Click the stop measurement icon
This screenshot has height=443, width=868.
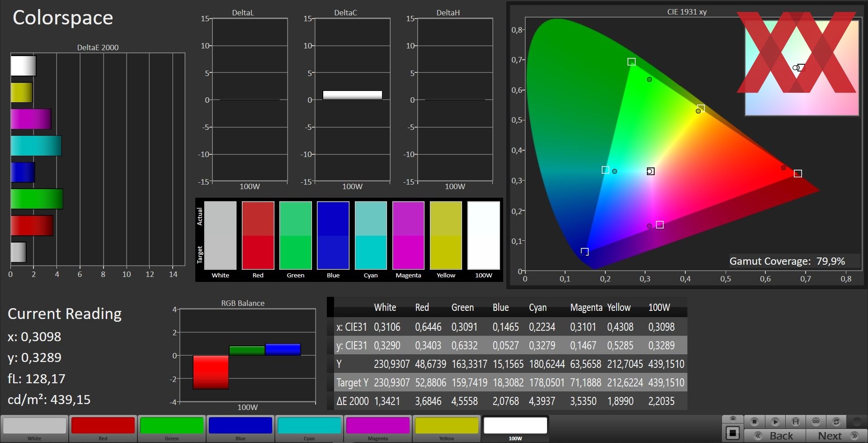(x=754, y=422)
